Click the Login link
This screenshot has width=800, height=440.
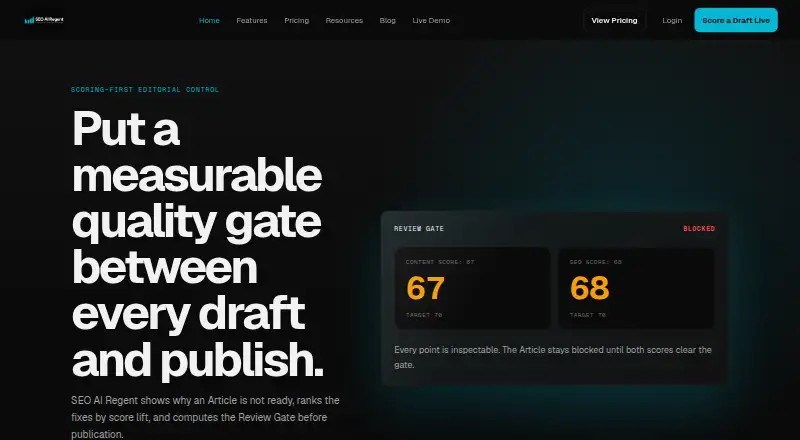[672, 20]
